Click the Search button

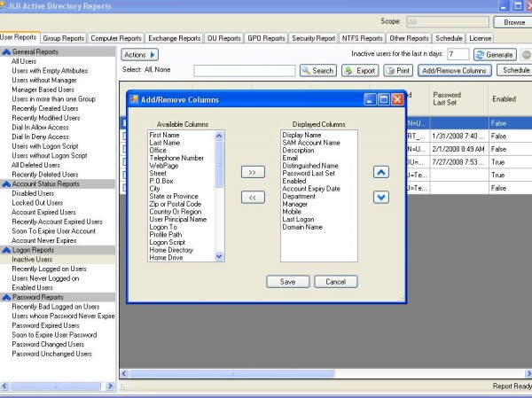(318, 70)
